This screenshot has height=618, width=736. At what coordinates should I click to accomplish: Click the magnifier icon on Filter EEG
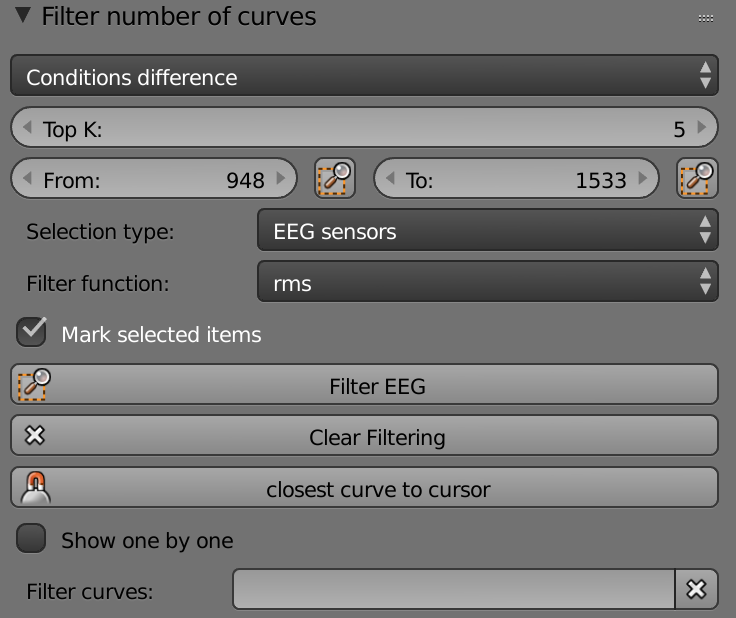(x=34, y=385)
